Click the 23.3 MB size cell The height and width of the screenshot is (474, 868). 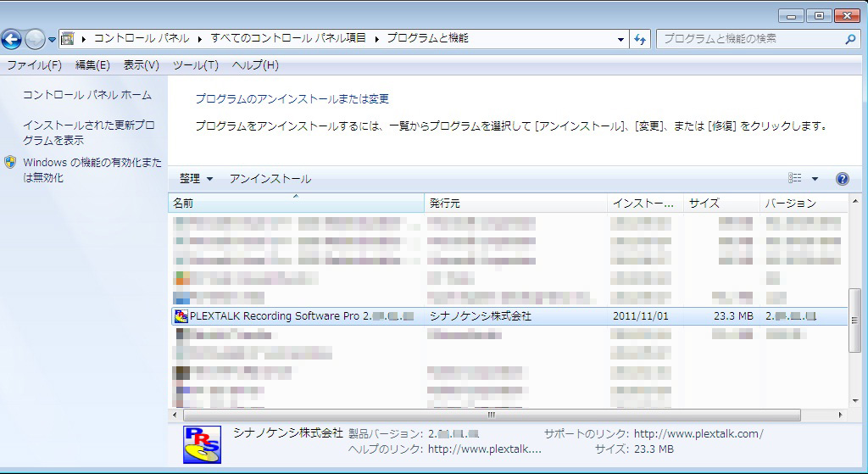tap(733, 316)
